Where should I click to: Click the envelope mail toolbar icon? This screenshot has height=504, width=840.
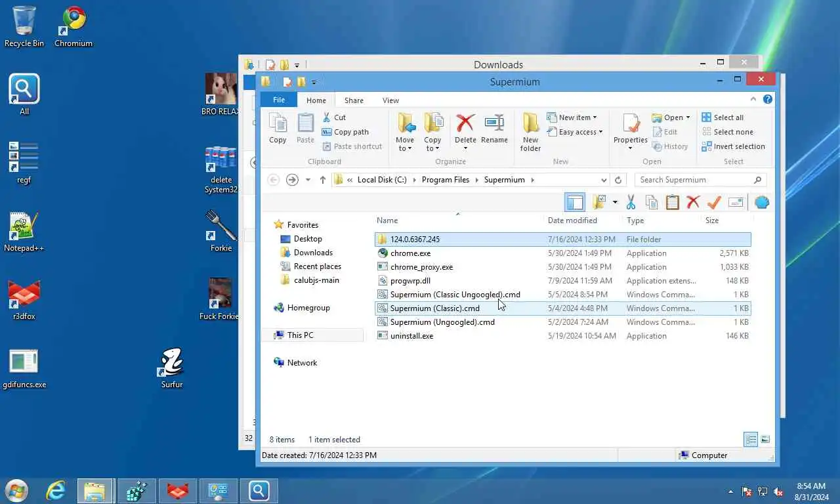click(736, 202)
